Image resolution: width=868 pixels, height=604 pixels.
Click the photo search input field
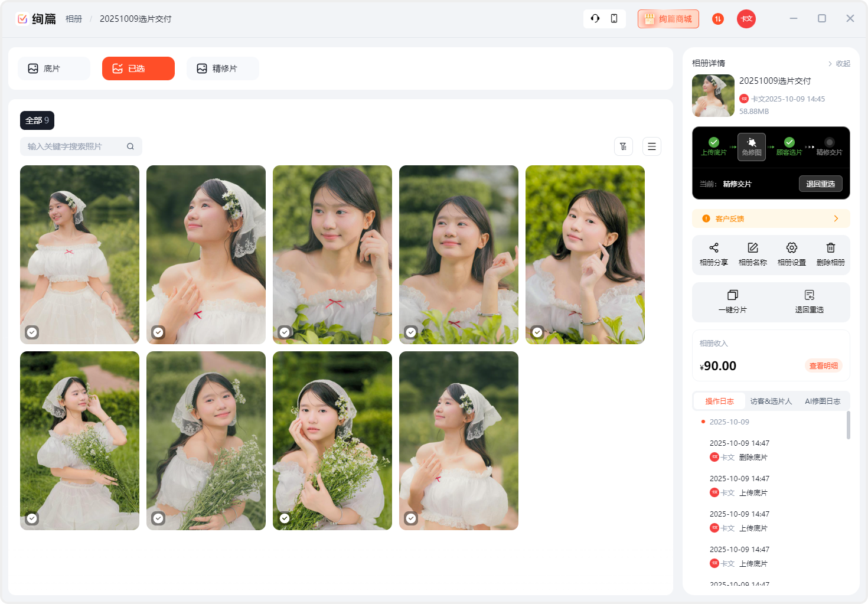pos(74,146)
